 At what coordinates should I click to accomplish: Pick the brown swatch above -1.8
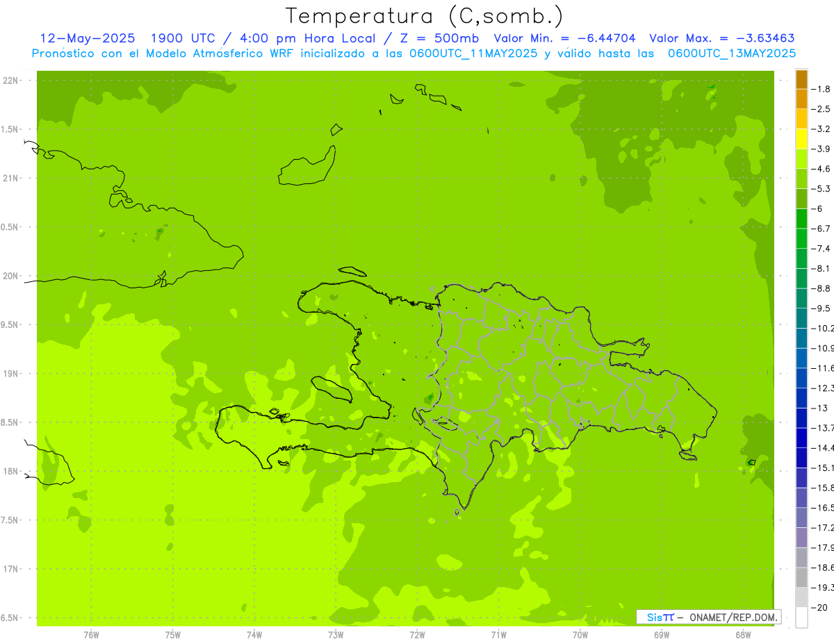click(801, 79)
